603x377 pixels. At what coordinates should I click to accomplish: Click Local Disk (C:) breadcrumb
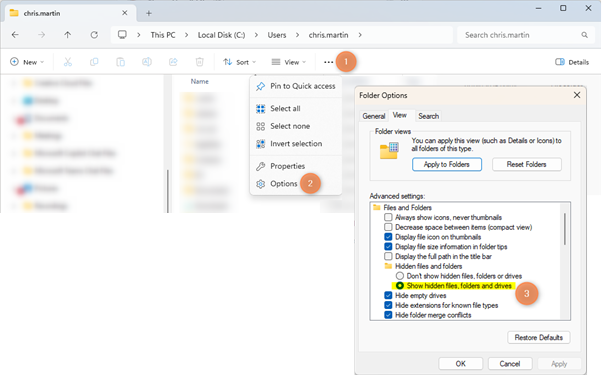221,35
